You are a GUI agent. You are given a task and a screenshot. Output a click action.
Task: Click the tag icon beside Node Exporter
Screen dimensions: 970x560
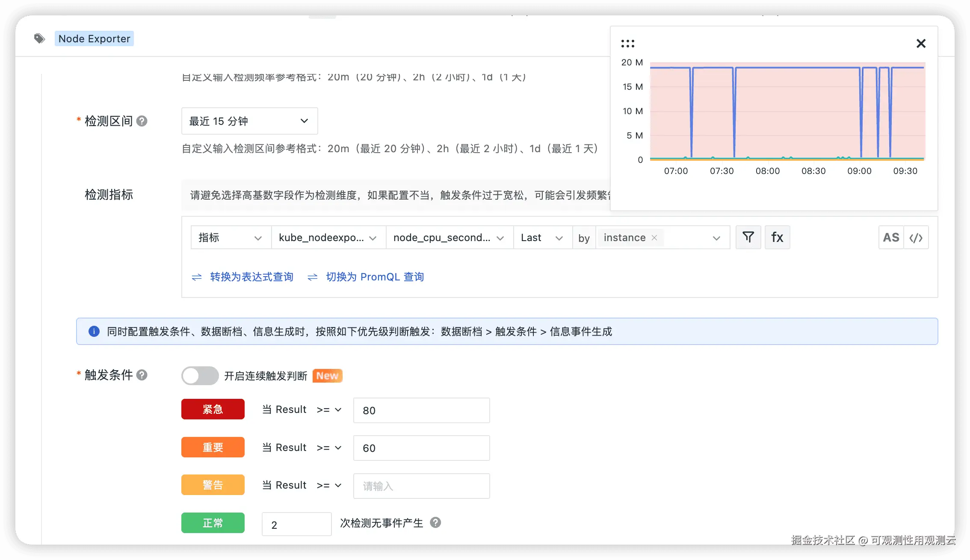click(39, 38)
